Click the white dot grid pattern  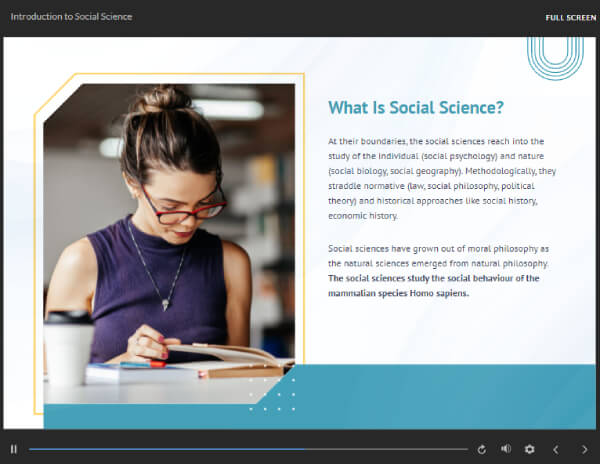(272, 394)
